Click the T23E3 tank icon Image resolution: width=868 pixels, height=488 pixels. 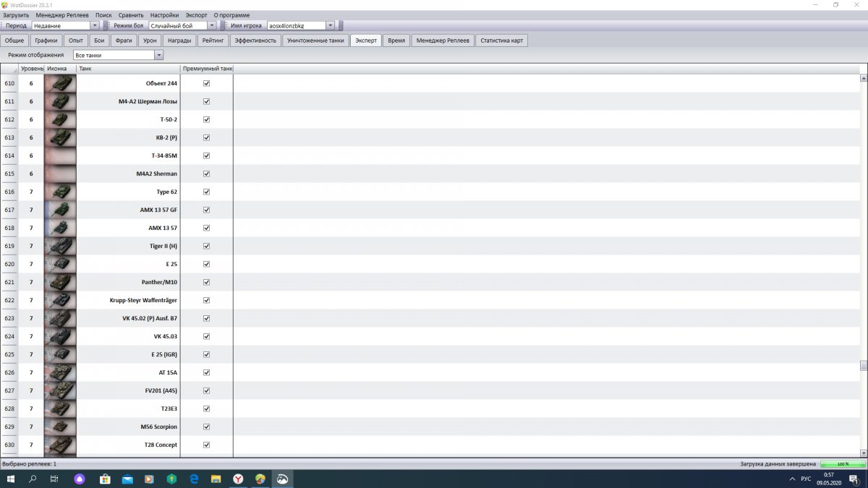click(x=60, y=408)
